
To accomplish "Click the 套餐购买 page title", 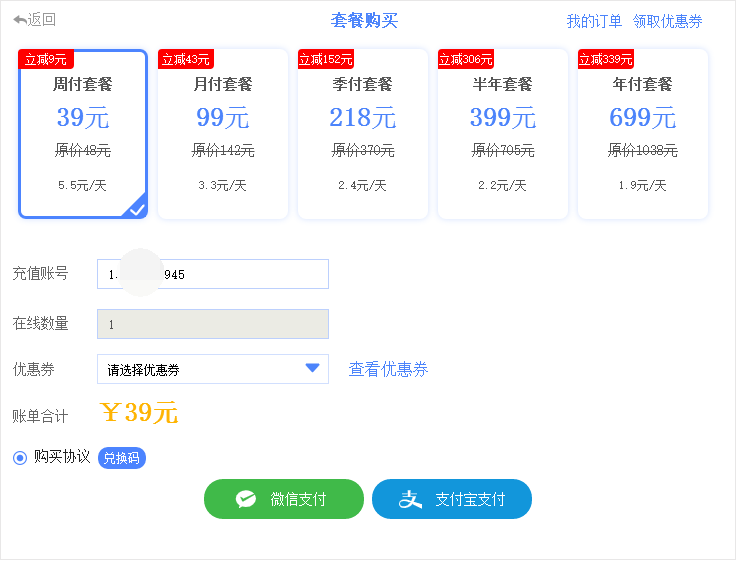I will pos(364,21).
